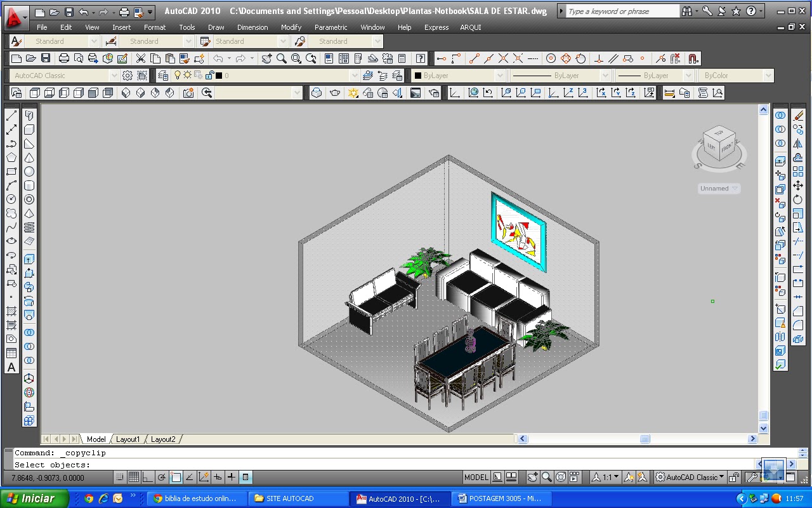812x508 pixels.
Task: Switch to the Layout1 tab
Action: pyautogui.click(x=129, y=439)
